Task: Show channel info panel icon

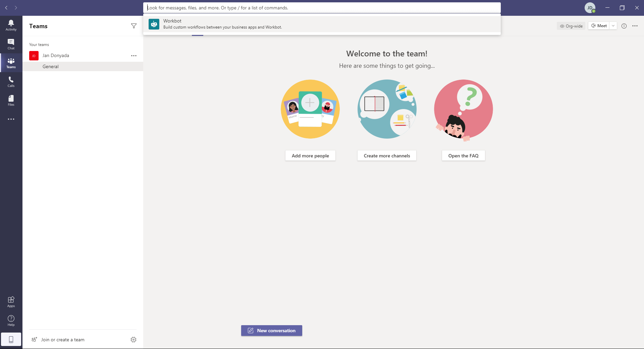Action: 624,26
